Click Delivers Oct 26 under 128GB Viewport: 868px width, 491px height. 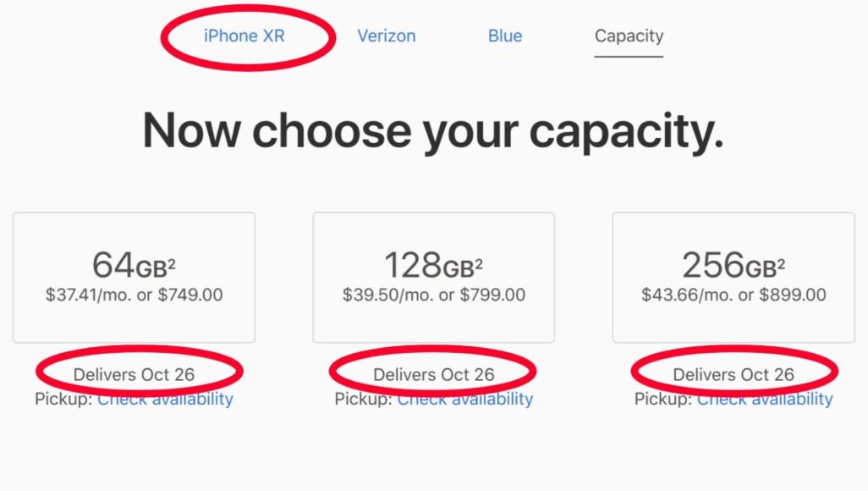[x=433, y=374]
